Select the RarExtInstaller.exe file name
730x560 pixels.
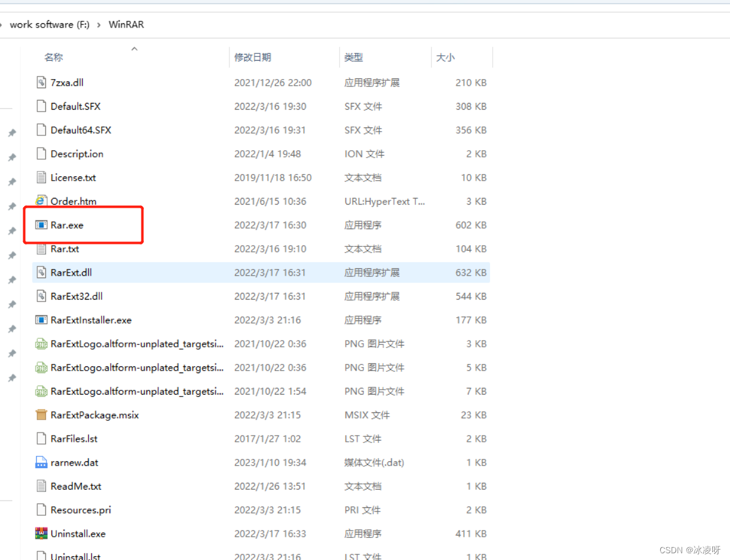tap(91, 320)
